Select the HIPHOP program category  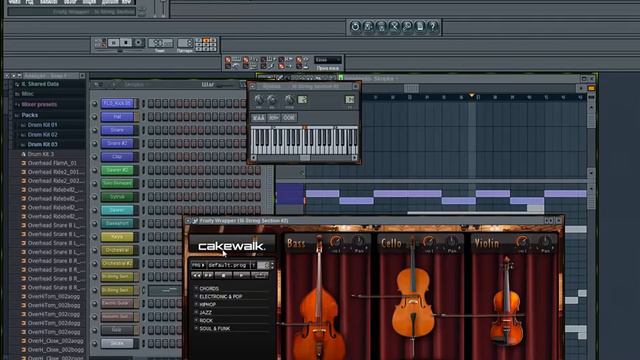tap(208, 305)
